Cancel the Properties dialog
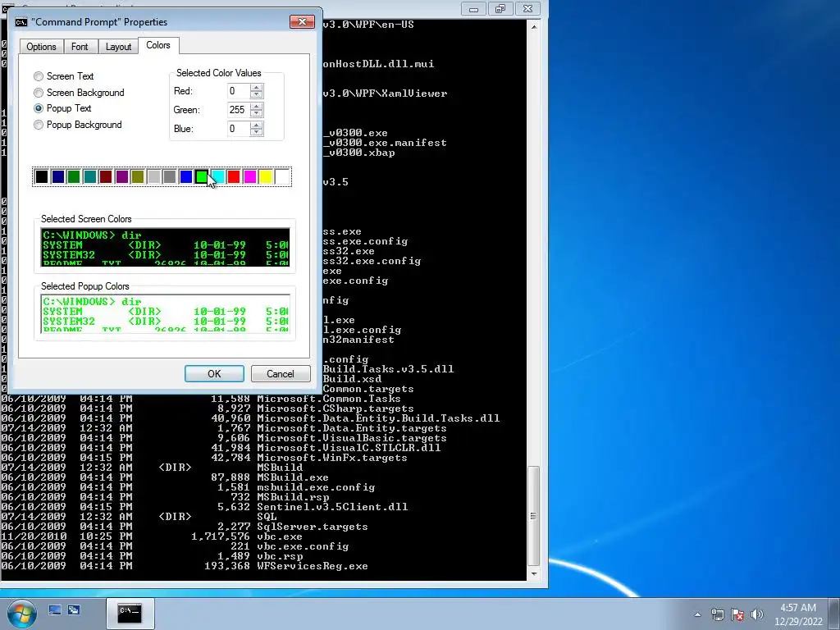The width and height of the screenshot is (840, 630). coord(281,374)
